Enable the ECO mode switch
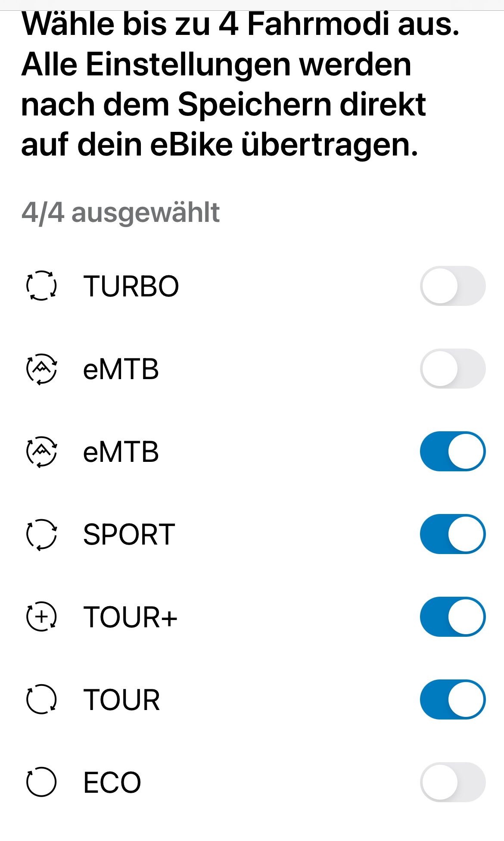Image resolution: width=504 pixels, height=841 pixels. tap(452, 782)
